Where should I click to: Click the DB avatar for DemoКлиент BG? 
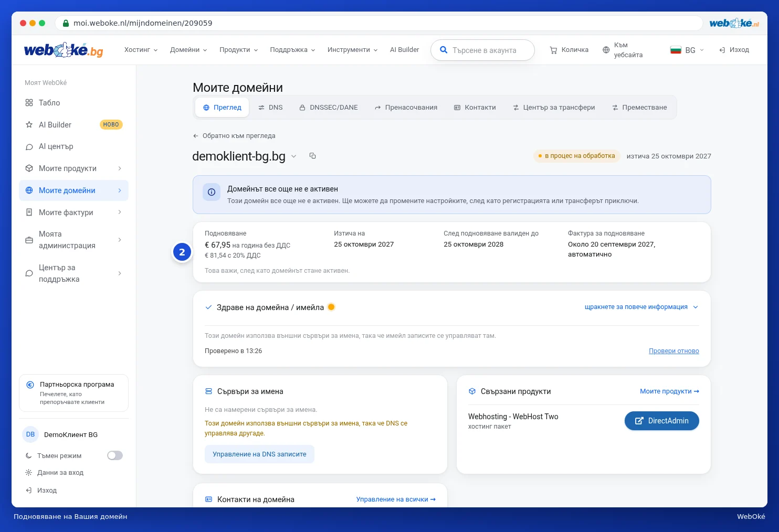click(x=30, y=434)
